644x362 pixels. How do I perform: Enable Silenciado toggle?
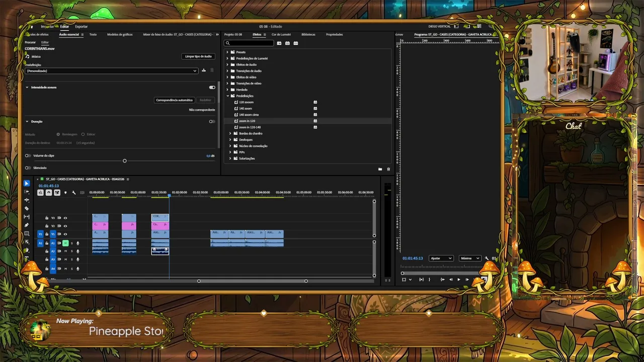28,168
